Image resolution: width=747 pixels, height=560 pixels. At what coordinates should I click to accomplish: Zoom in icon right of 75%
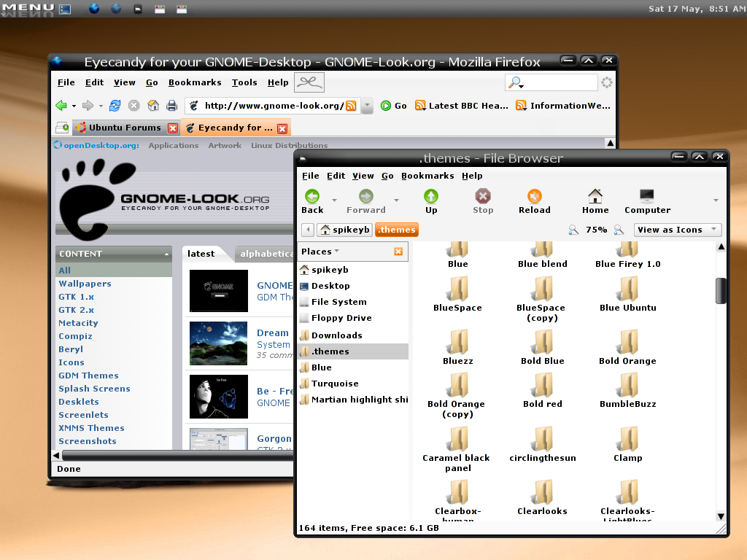[619, 230]
